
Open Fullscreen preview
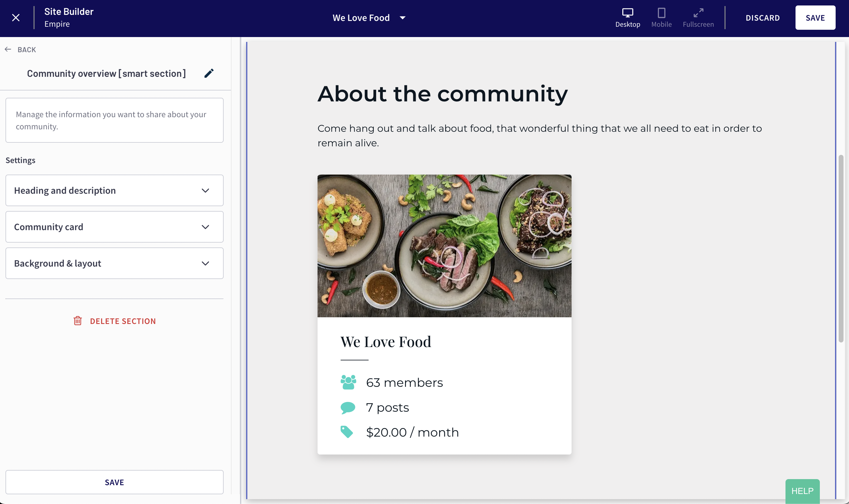[698, 18]
